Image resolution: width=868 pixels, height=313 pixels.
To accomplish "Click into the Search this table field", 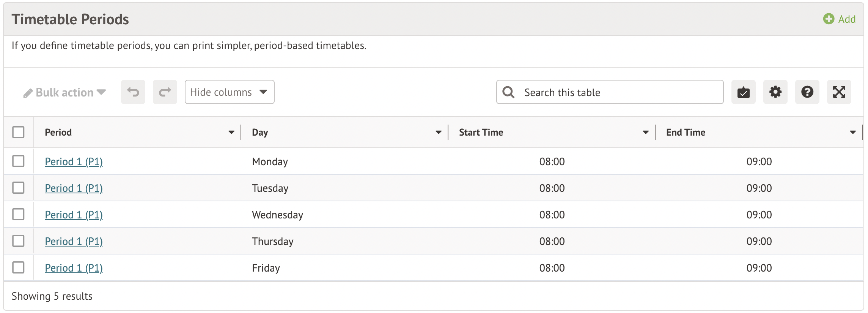I will 618,92.
